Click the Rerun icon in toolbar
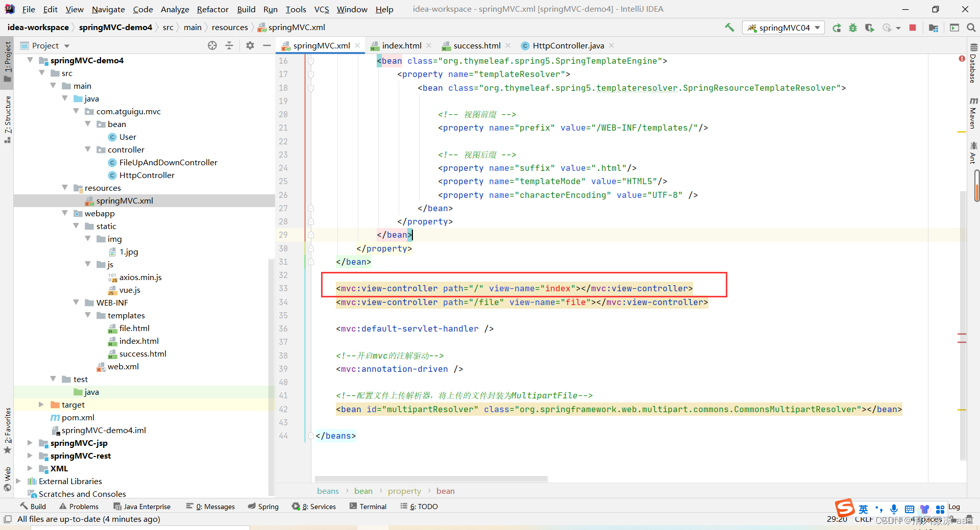The width and height of the screenshot is (980, 530). tap(837, 28)
